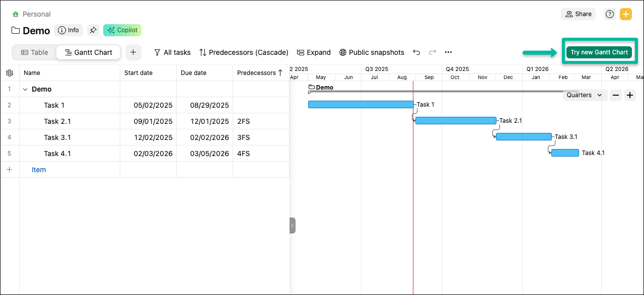Select the Task 4.1 Gantt bar
Viewport: 644px width, 295px height.
point(565,153)
